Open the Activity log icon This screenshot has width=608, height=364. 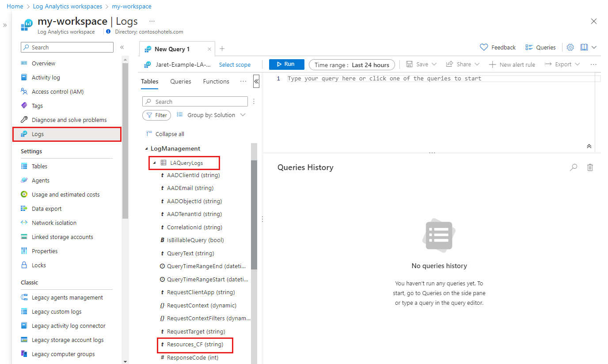[24, 77]
